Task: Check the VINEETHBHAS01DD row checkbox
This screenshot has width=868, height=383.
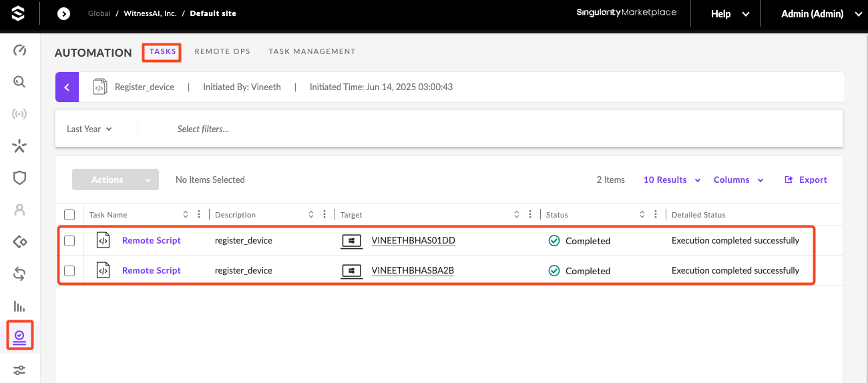Action: tap(69, 241)
